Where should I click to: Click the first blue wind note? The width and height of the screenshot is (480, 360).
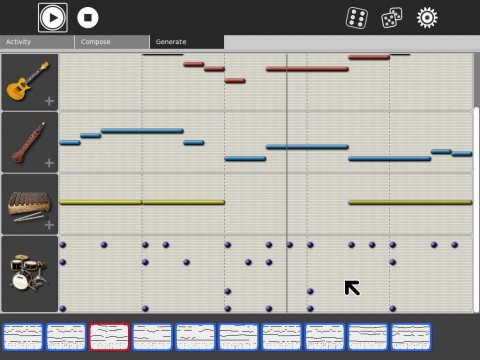pos(70,143)
